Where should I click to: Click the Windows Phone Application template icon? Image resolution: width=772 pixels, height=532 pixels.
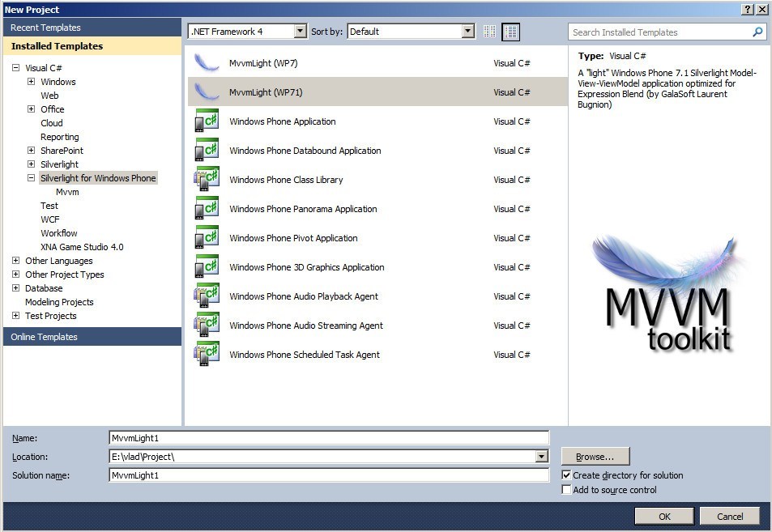(x=207, y=121)
